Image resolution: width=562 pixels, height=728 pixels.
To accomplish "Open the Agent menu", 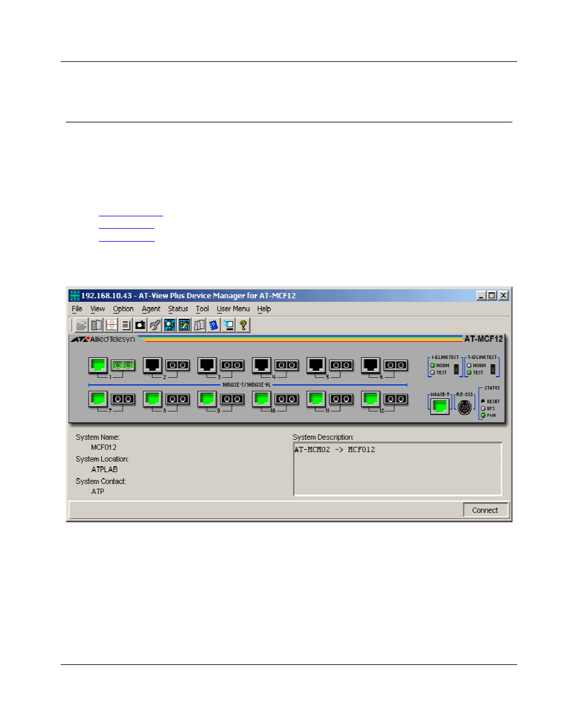I will (x=151, y=309).
